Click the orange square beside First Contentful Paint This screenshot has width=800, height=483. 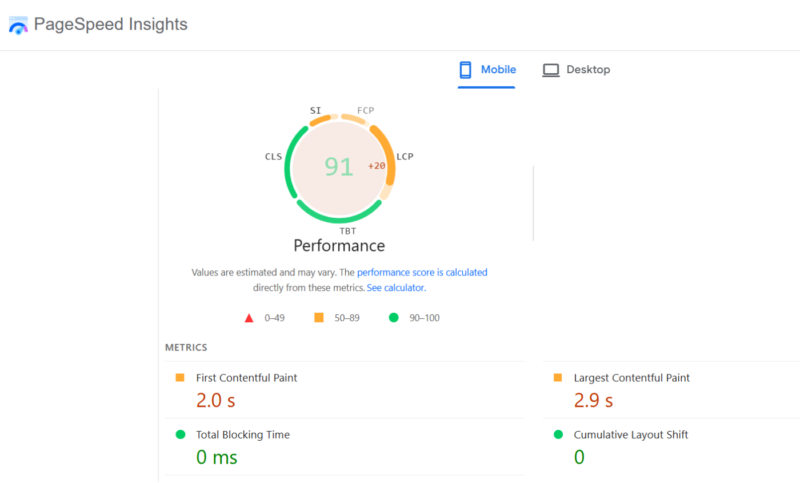pos(180,377)
